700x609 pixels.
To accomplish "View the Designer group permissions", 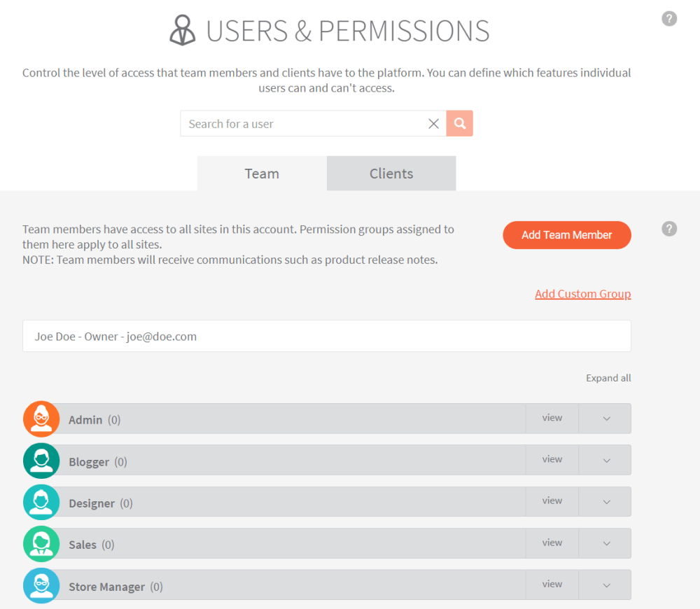I will tap(552, 501).
